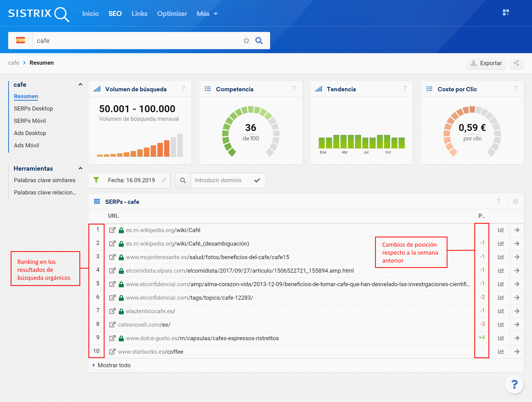This screenshot has height=402, width=532.
Task: Click the green filter funnel icon
Action: coord(96,180)
